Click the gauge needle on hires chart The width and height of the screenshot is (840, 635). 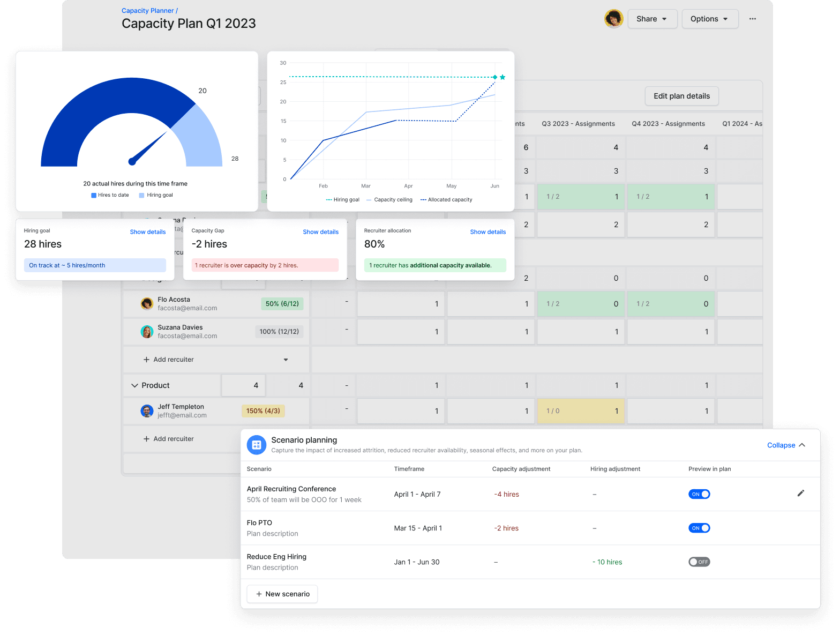coord(149,147)
